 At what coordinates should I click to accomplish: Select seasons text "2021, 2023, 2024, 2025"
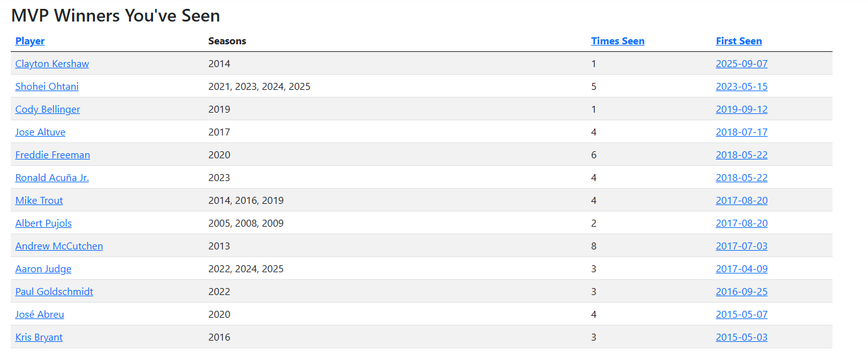259,87
